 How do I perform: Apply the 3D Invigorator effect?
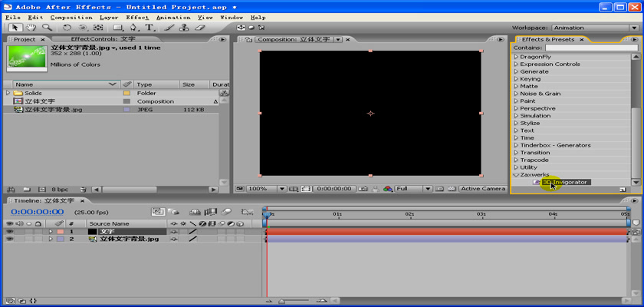[x=565, y=182]
